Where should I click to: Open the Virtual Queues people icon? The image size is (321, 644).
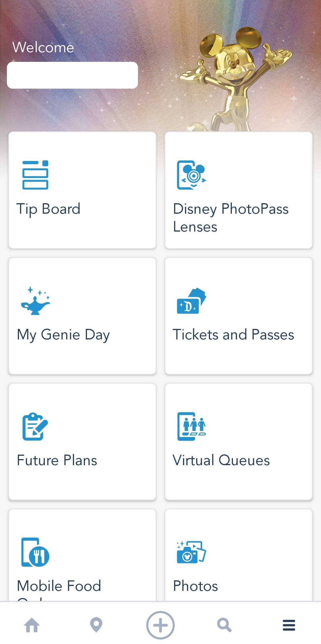pos(191,426)
